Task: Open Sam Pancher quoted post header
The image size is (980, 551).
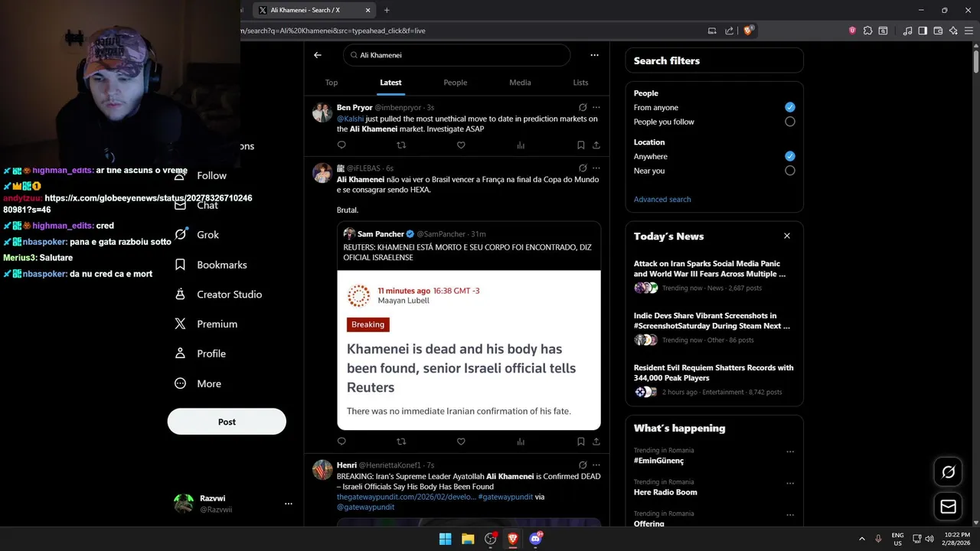Action: point(414,233)
